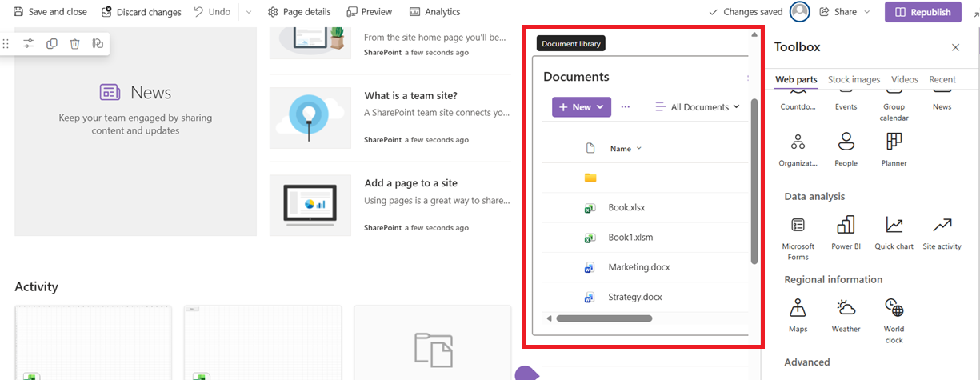980x380 pixels.
Task: Open 'What is a team site?' article
Action: (x=411, y=96)
